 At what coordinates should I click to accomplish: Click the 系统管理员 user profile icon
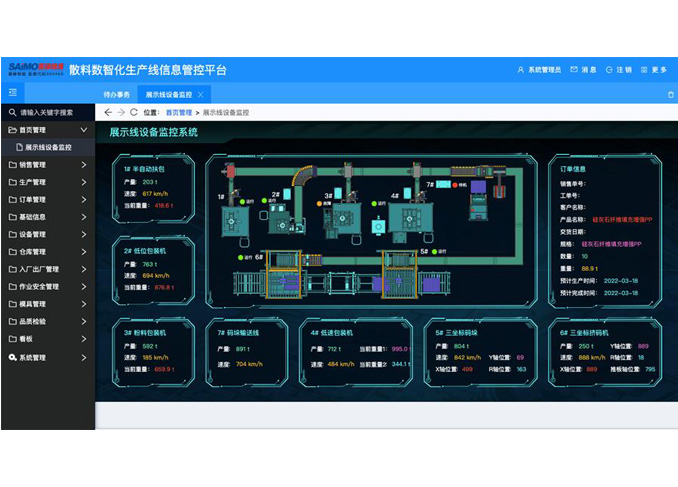[520, 70]
